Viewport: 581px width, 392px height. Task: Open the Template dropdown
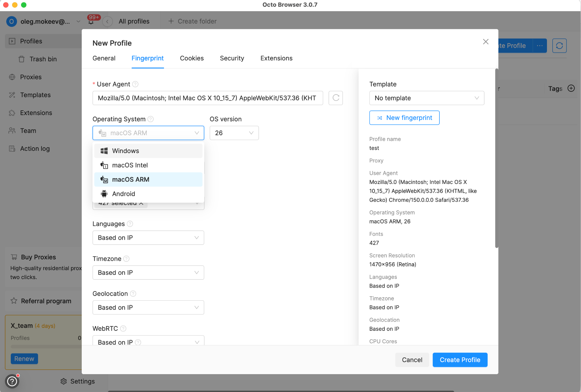click(x=427, y=98)
